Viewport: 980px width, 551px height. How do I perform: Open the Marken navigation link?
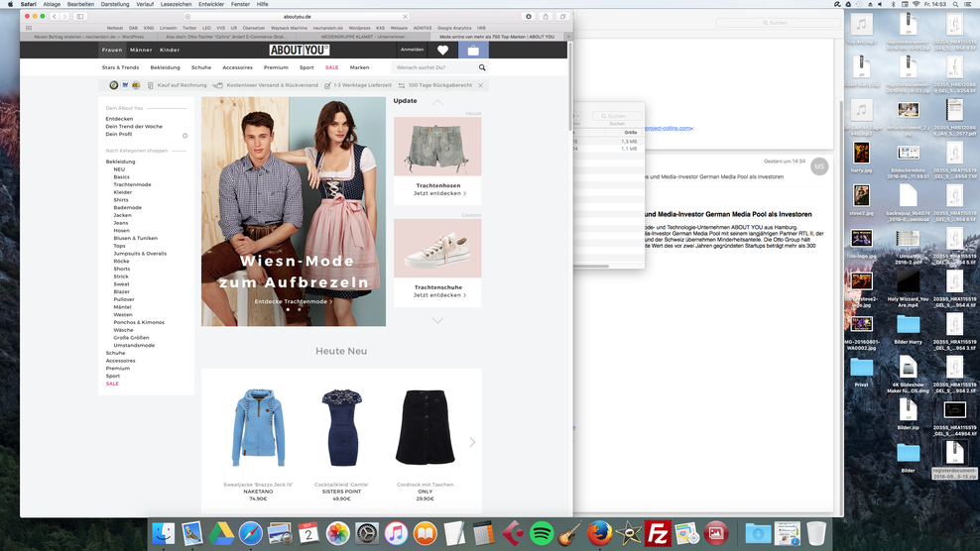[359, 67]
